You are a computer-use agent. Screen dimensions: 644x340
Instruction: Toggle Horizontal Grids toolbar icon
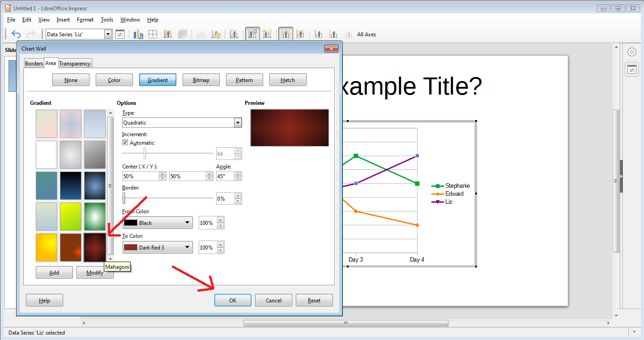click(x=285, y=34)
